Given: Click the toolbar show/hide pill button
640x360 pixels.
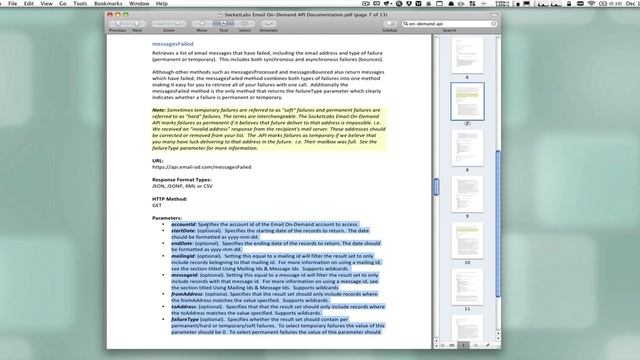Looking at the screenshot, I should (494, 14).
